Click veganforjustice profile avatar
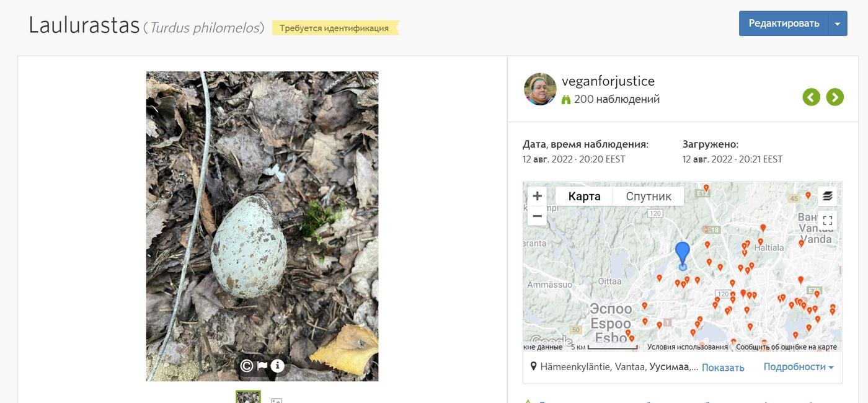This screenshot has height=403, width=868. pos(540,89)
